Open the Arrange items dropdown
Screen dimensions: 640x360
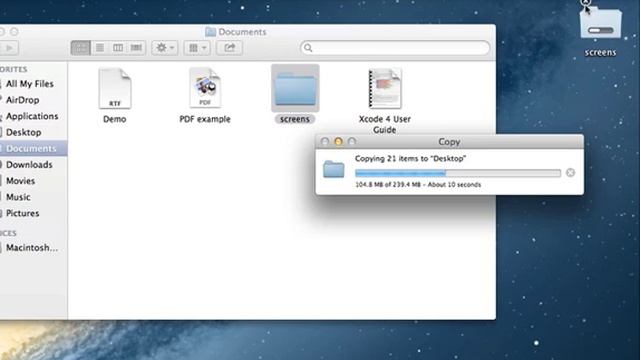pos(197,48)
